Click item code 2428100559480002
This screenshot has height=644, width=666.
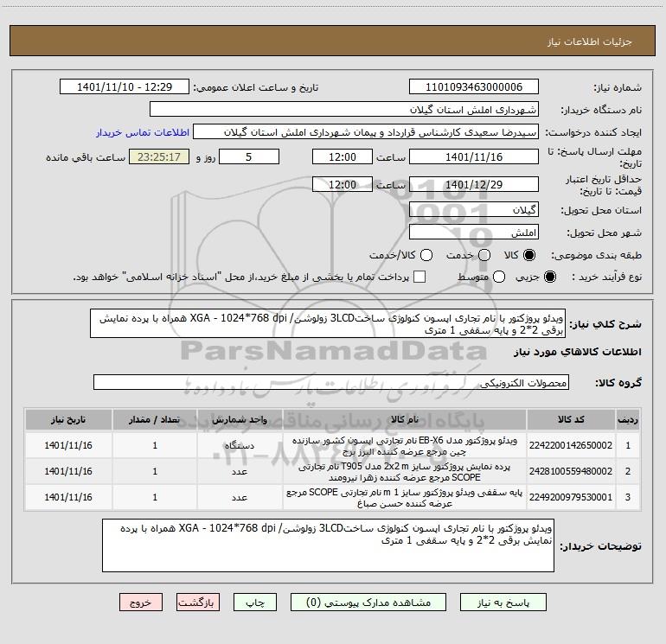(x=571, y=471)
